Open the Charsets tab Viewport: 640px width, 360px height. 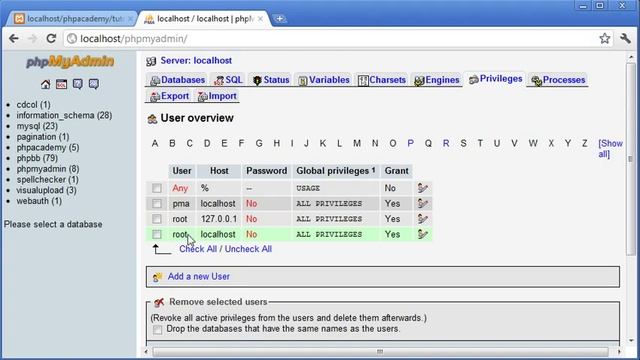tap(382, 80)
